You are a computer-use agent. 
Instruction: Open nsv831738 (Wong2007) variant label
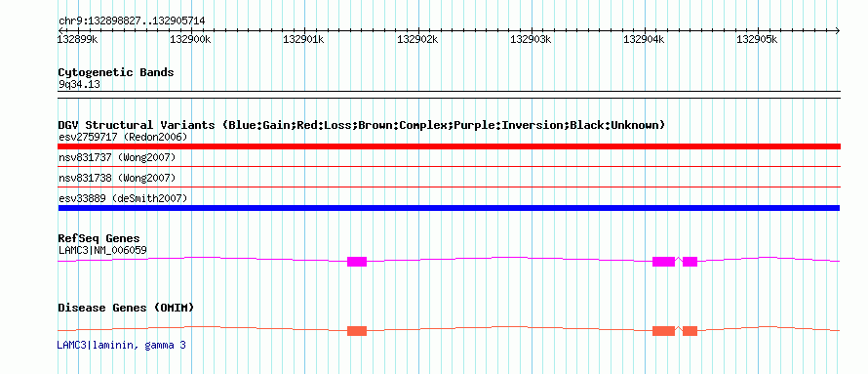coord(117,178)
